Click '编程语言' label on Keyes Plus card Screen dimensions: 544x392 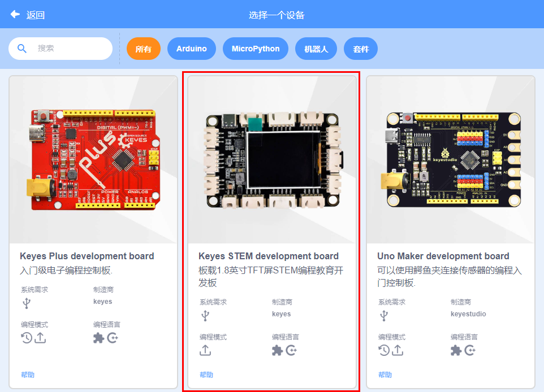[x=106, y=325]
